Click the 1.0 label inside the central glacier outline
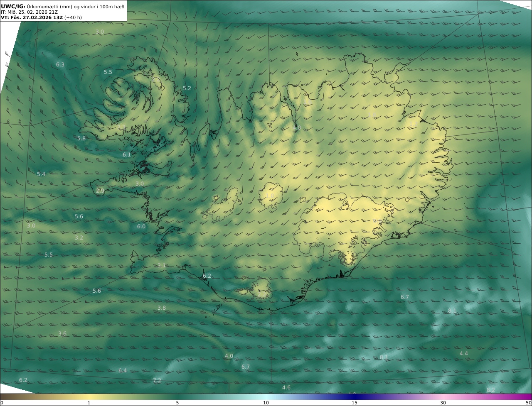The image size is (532, 406). point(270,196)
